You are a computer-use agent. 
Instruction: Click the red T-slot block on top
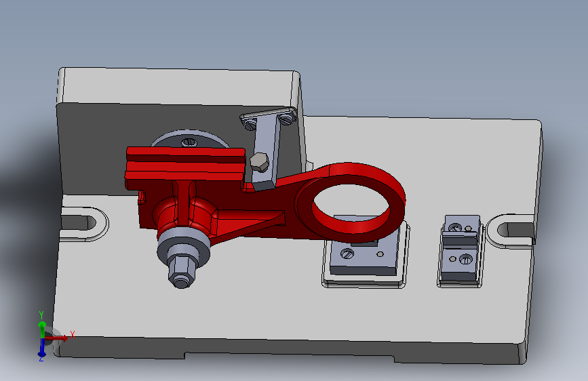185,165
